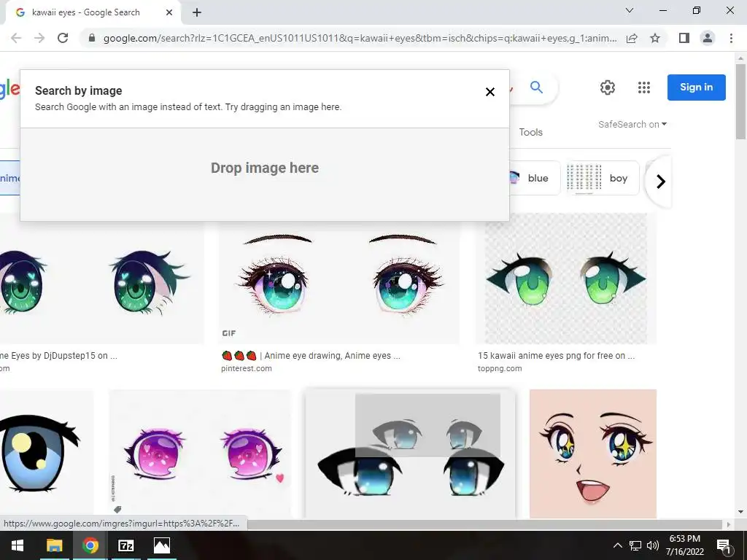747x560 pixels.
Task: Open the blue eyes with dark lashes image
Action: tap(410, 454)
